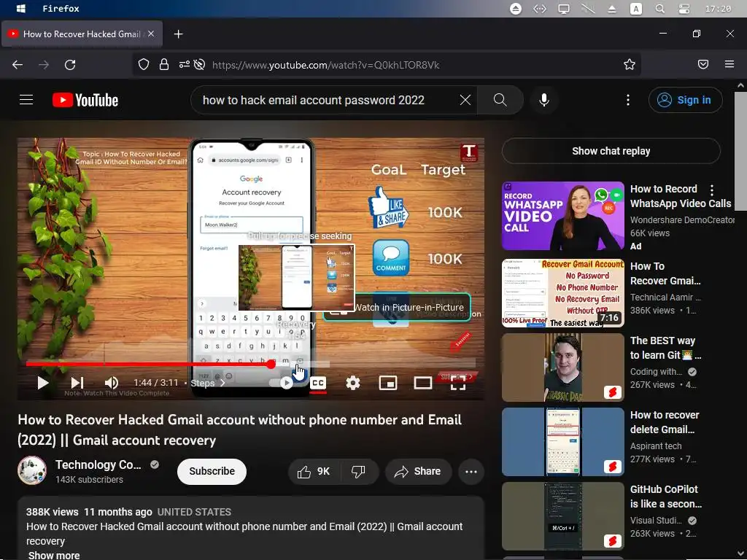Close the 'How to Recover Hacked Gmail' tab
Image resolution: width=747 pixels, height=560 pixels.
(x=150, y=34)
